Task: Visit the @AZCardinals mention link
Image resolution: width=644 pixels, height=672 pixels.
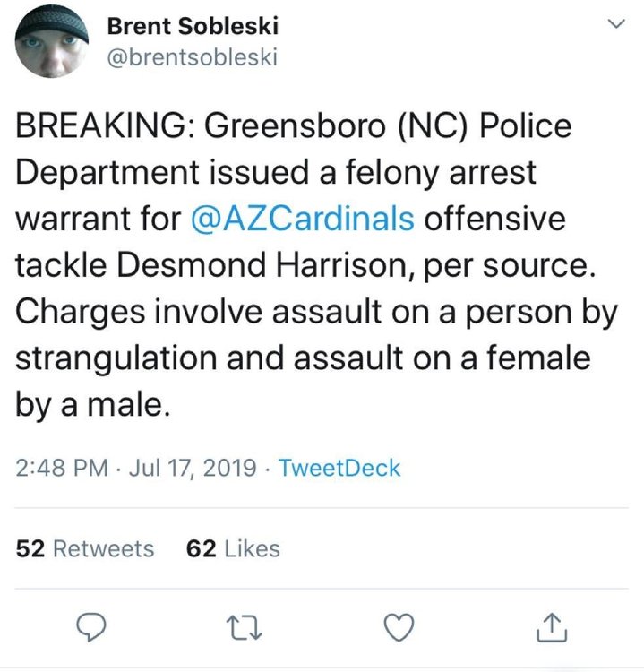Action: coord(302,219)
